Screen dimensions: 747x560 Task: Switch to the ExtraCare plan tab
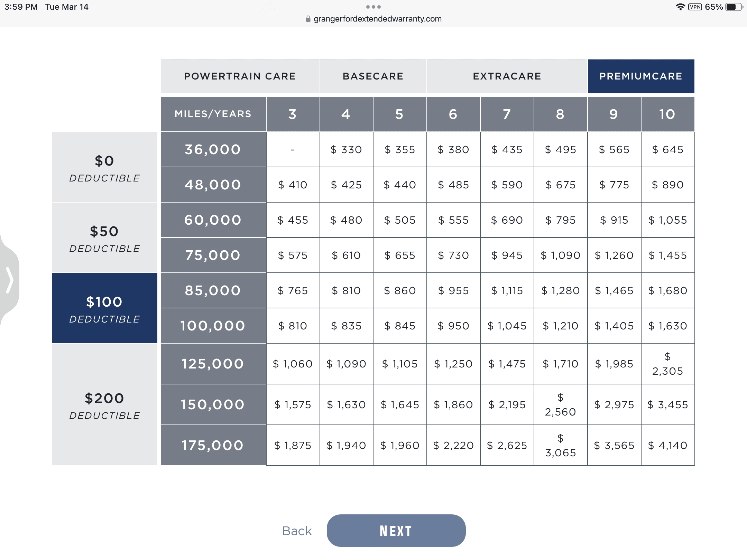click(507, 76)
